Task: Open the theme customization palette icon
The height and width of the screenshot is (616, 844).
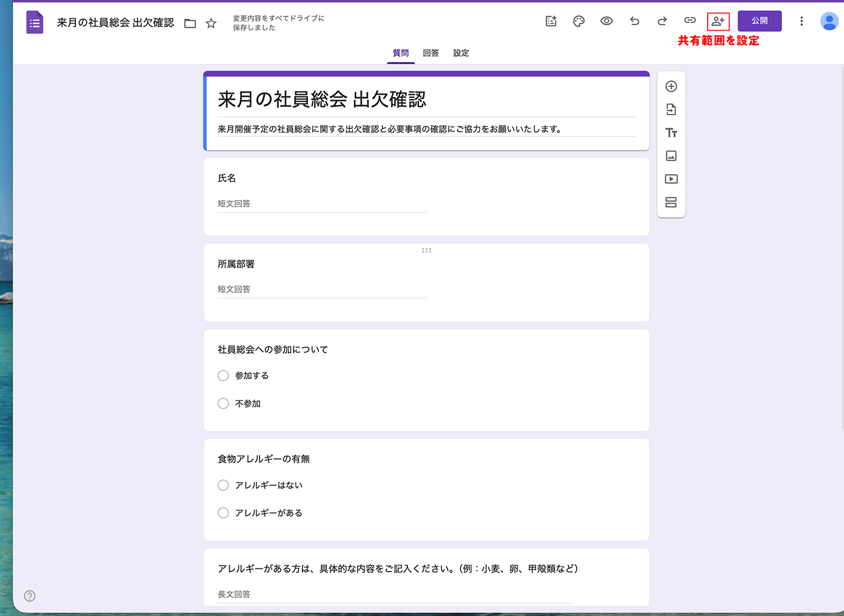Action: click(x=579, y=22)
